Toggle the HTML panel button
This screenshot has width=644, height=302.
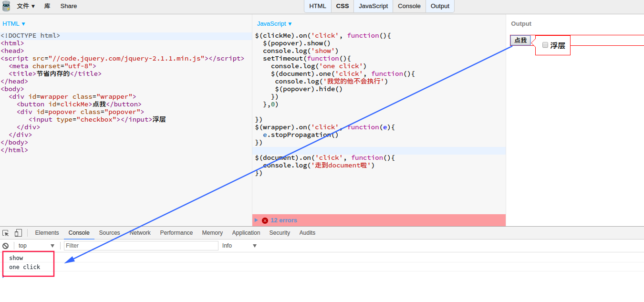click(x=318, y=6)
